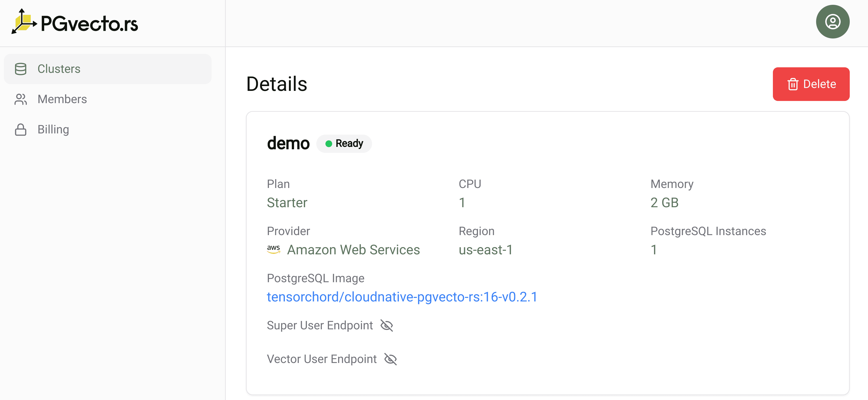This screenshot has height=400, width=868.
Task: Select the Clusters navigation label
Action: click(x=59, y=69)
